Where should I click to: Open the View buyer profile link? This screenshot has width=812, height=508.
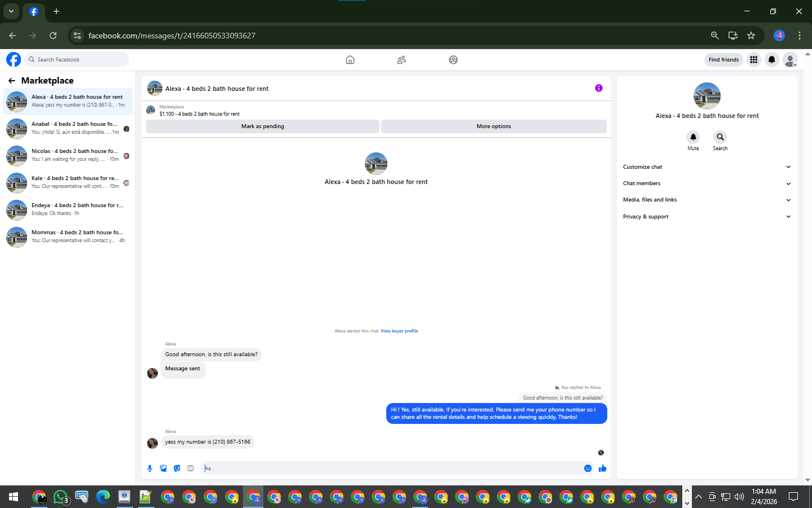click(399, 331)
